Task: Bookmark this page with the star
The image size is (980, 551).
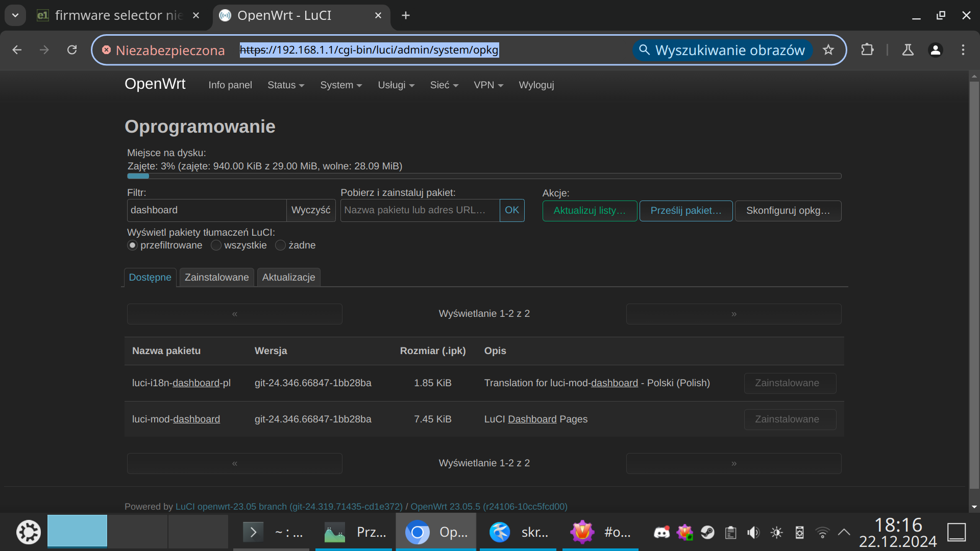Action: click(x=828, y=50)
